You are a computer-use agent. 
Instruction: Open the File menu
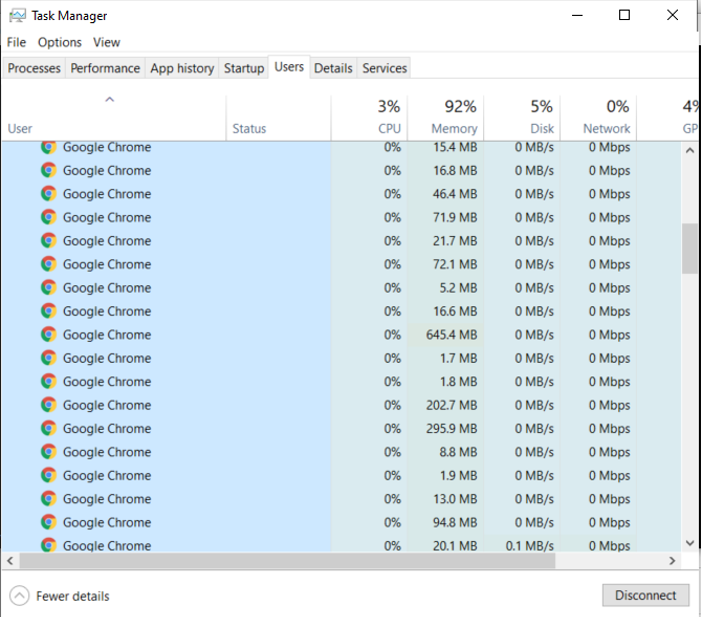point(17,42)
